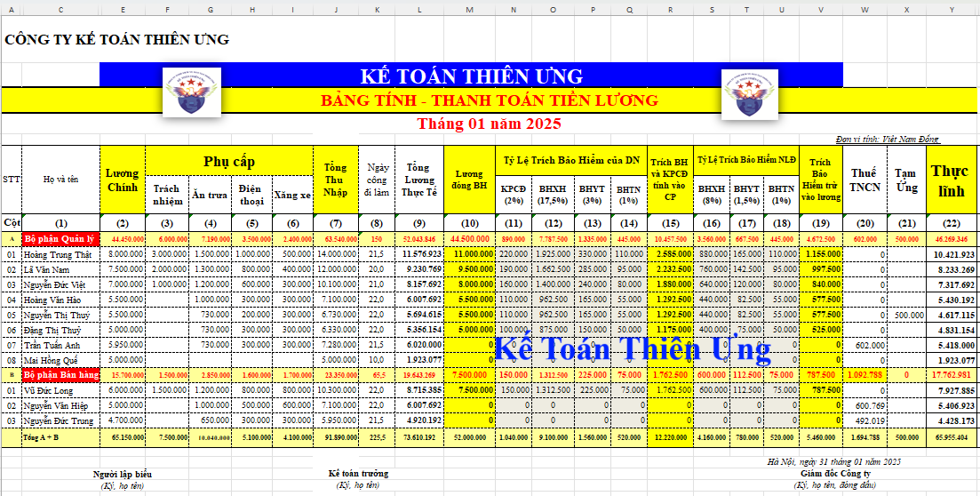Click the "CÔNG TY KẾ TOÁN THIÊN ƯNG" title cell

[117, 39]
